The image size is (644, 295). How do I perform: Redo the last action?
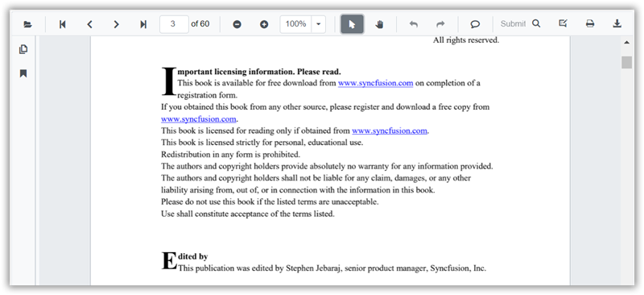[x=440, y=24]
